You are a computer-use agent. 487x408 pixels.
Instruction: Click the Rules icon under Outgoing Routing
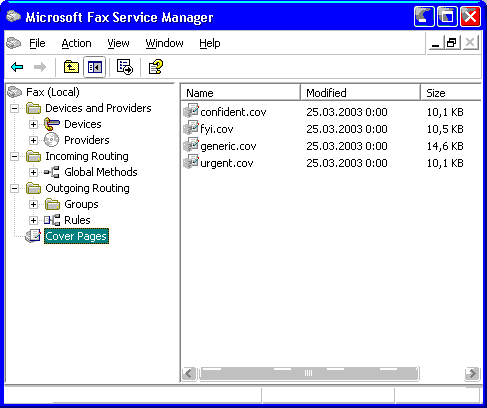52,220
